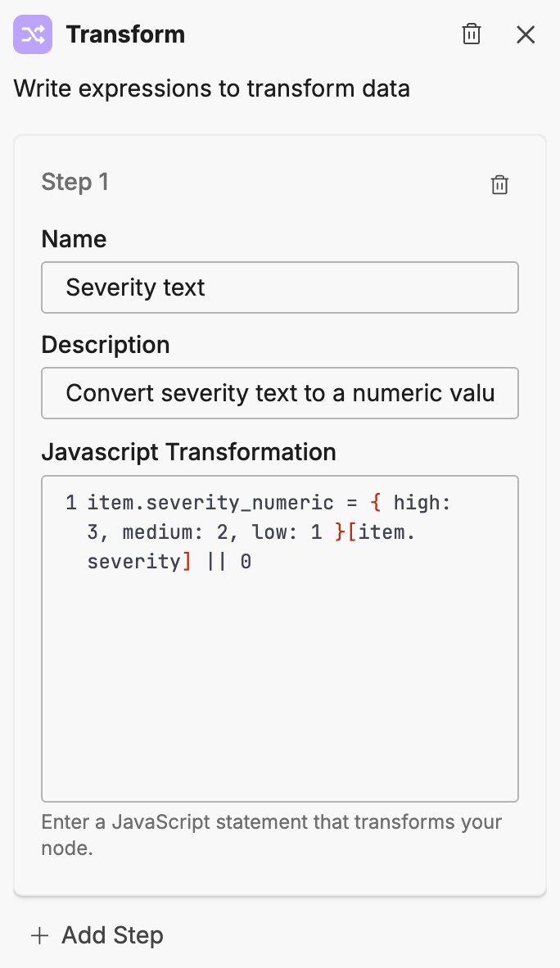The height and width of the screenshot is (968, 560).
Task: Click the line number 1 in the code editor
Action: (x=70, y=502)
